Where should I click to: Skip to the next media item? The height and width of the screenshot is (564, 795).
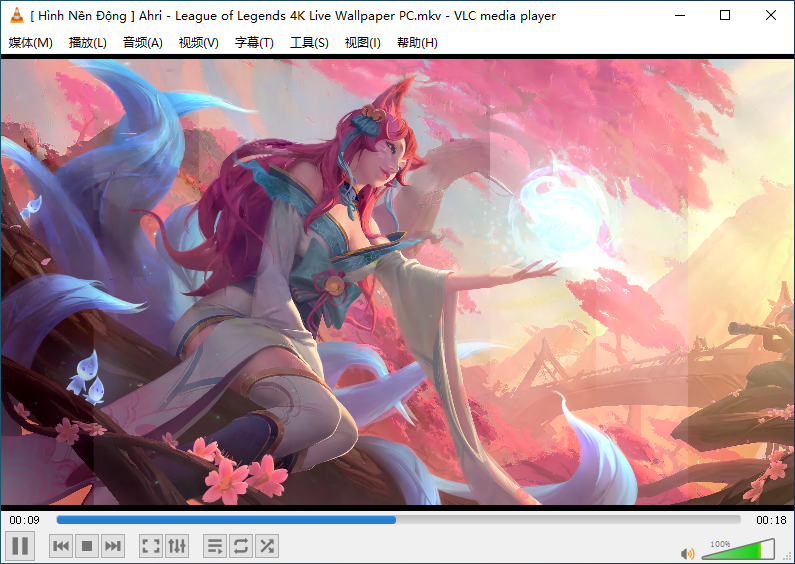[113, 546]
